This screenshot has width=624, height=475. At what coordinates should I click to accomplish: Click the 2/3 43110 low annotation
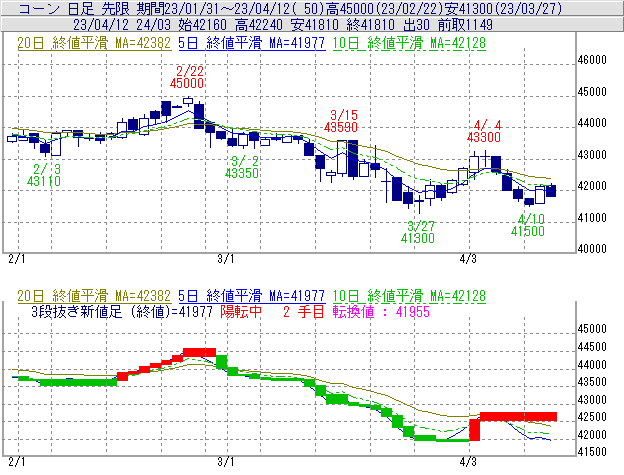(x=44, y=175)
